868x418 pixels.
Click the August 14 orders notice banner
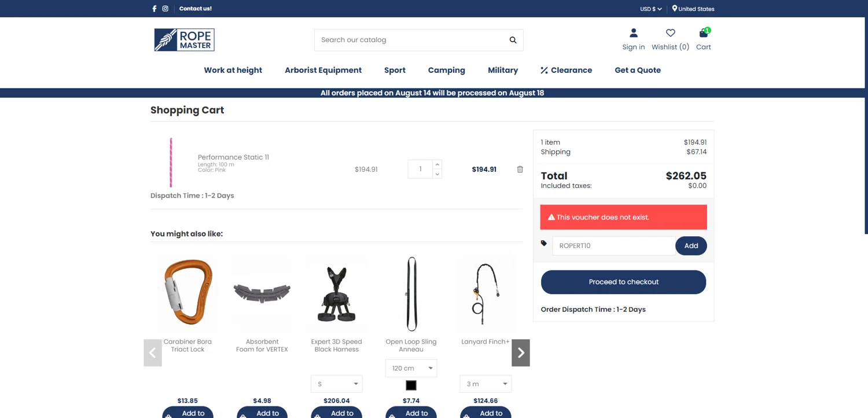click(x=432, y=93)
